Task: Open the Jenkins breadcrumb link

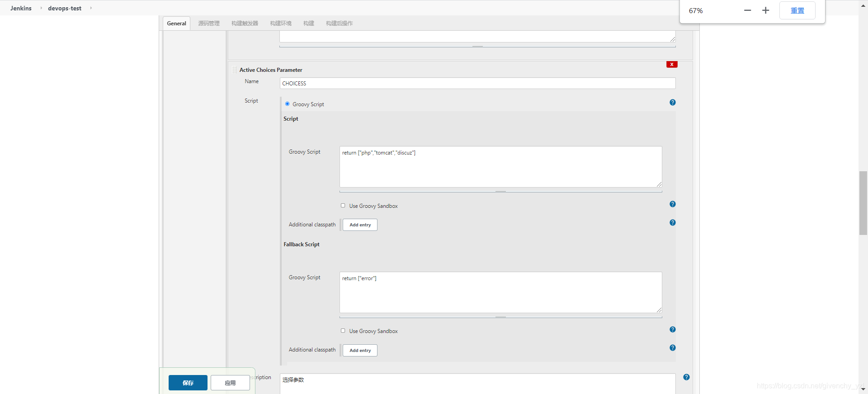Action: coord(21,8)
